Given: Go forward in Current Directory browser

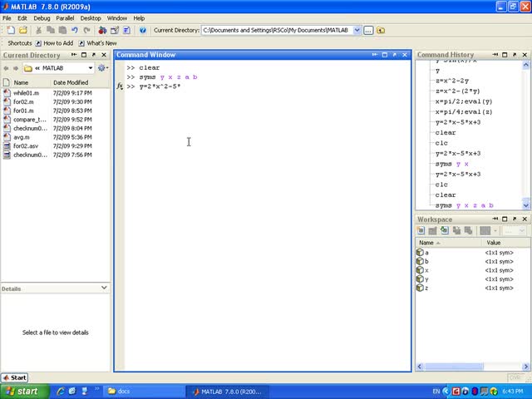Looking at the screenshot, I should coord(16,68).
